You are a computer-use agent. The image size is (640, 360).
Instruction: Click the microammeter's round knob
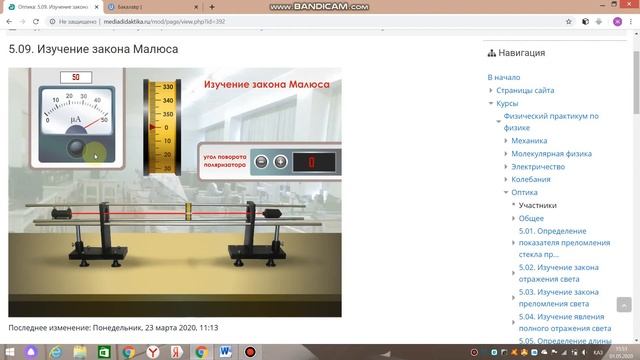point(76,148)
